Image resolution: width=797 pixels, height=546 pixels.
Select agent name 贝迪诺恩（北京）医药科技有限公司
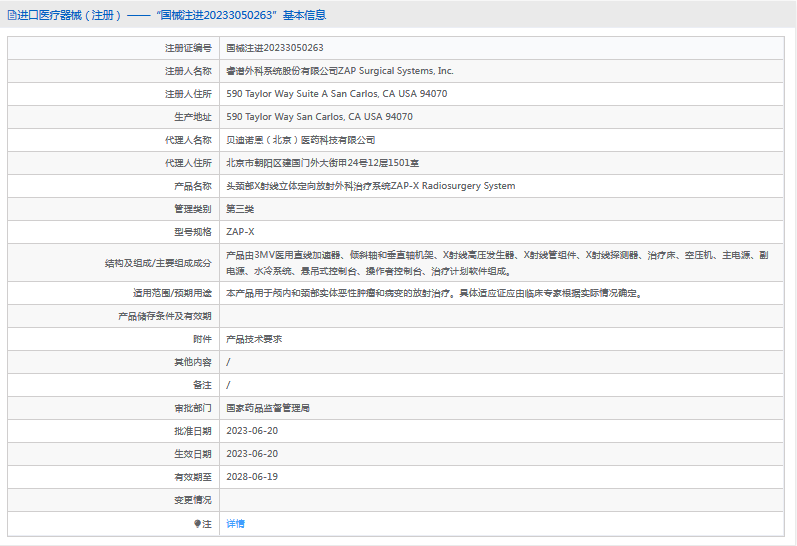pyautogui.click(x=301, y=140)
